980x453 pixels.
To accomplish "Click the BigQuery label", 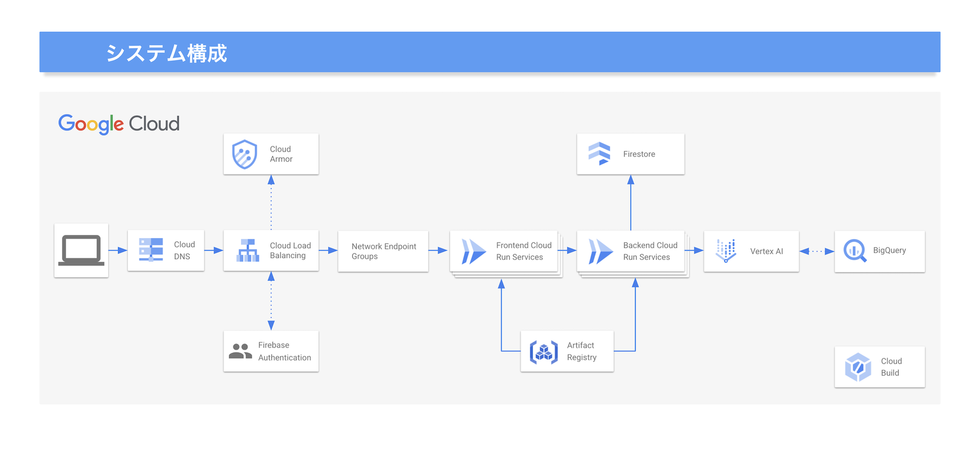I will click(889, 250).
